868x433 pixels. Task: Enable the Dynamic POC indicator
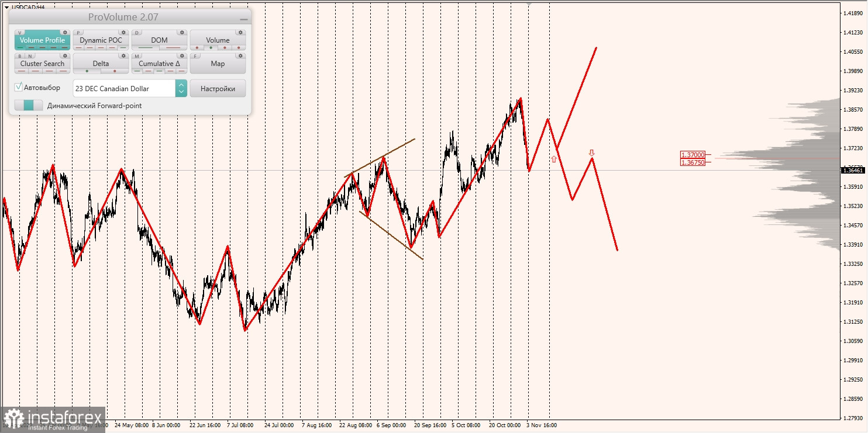(x=101, y=40)
